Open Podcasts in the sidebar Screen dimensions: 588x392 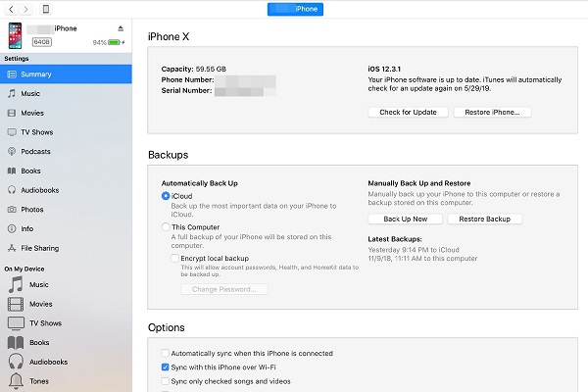[x=66, y=152]
